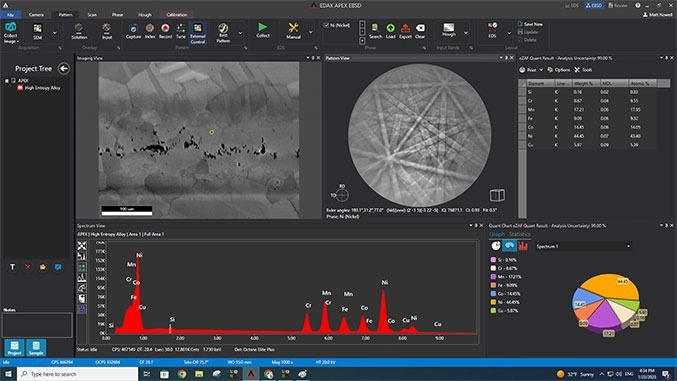Open the File menu tab
This screenshot has width=677, height=381.
(x=10, y=15)
